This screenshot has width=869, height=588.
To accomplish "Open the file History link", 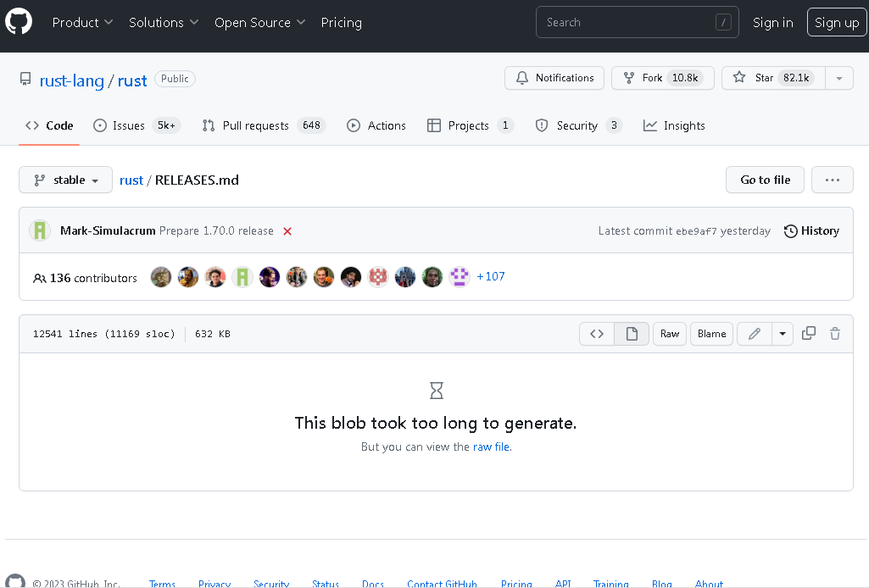I will (x=811, y=231).
